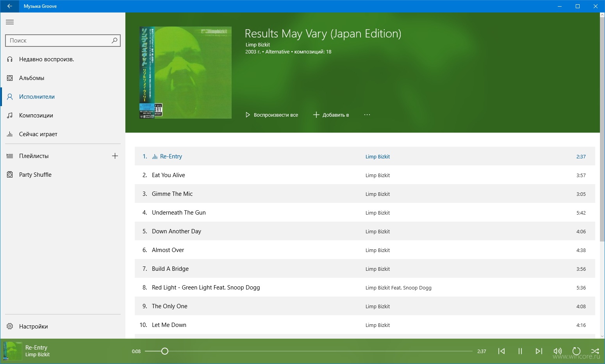Image resolution: width=605 pixels, height=364 pixels.
Task: Select track Eat You Alive
Action: point(365,175)
